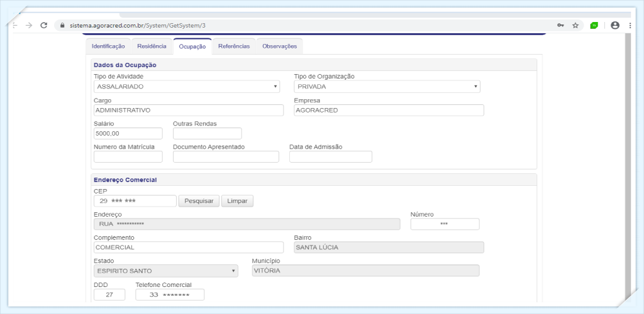Click the Complemento field with COMERCIAL
Viewport: 644px width, 314px height.
189,247
